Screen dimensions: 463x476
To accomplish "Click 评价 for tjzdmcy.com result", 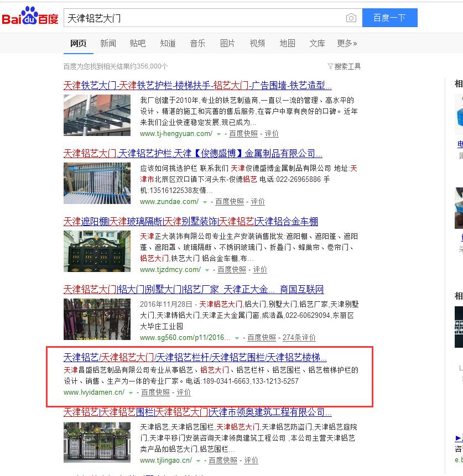I will point(260,270).
